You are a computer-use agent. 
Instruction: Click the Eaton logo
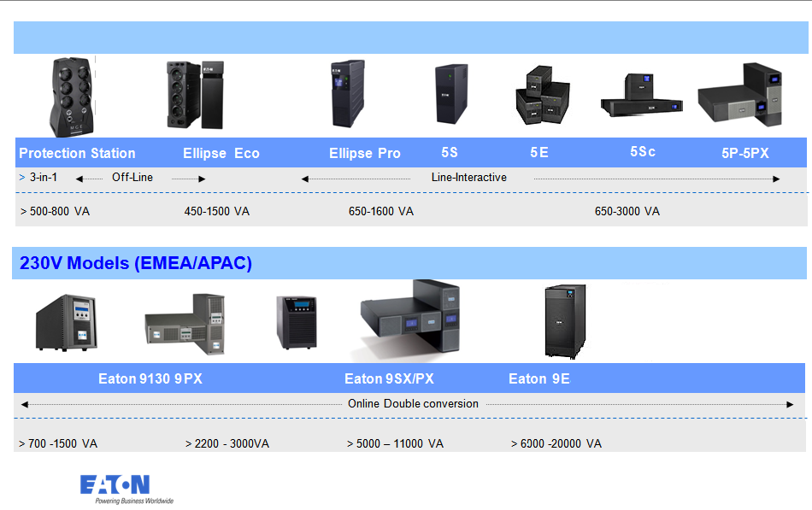115,484
